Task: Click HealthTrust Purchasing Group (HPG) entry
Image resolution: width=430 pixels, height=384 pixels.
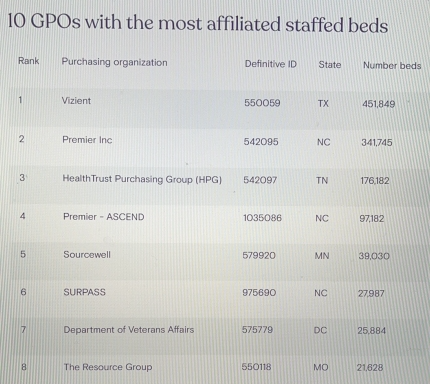Action: click(x=142, y=179)
